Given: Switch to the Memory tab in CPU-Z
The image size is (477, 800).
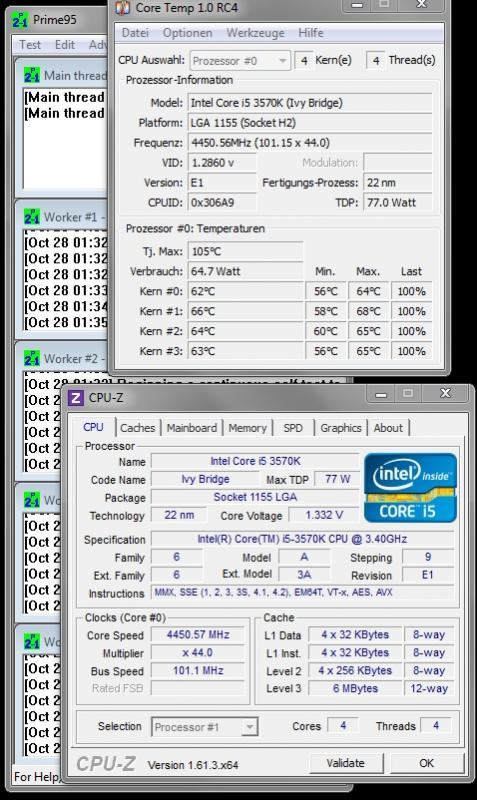Looking at the screenshot, I should tap(247, 428).
